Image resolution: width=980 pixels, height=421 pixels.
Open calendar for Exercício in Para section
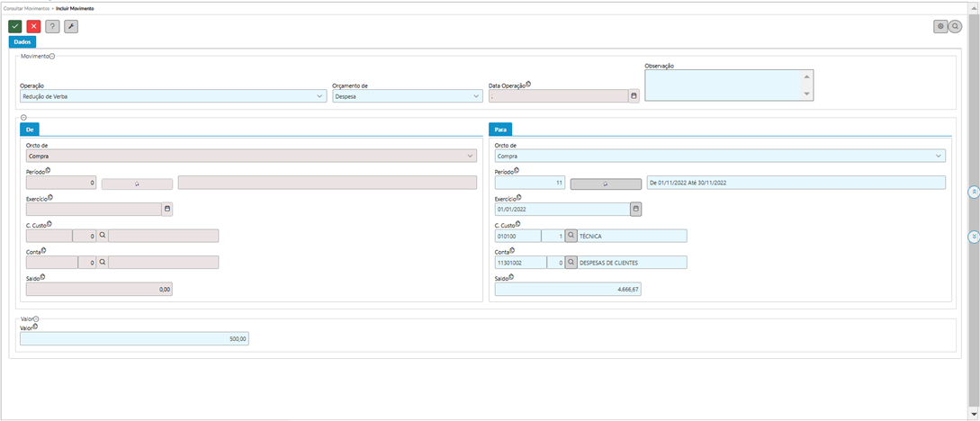click(x=636, y=209)
